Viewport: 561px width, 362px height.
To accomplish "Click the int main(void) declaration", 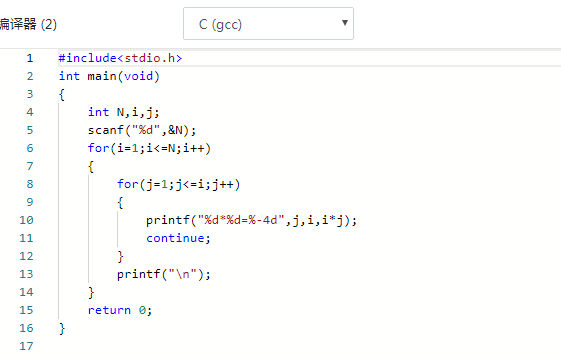I will tap(109, 76).
